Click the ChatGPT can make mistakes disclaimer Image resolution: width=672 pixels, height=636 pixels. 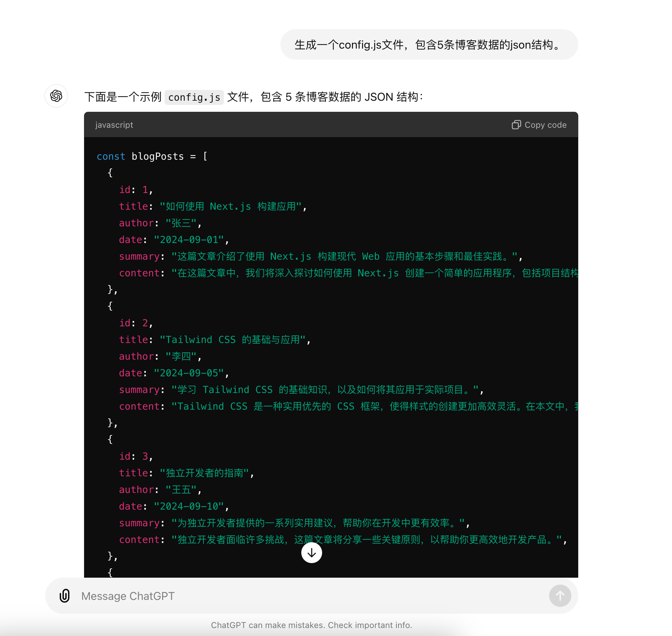point(311,625)
